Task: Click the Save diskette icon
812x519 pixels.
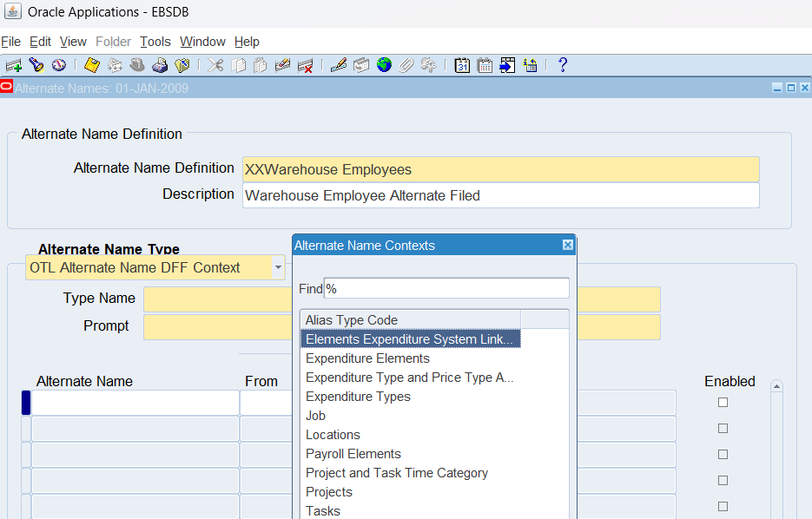Action: (91, 65)
